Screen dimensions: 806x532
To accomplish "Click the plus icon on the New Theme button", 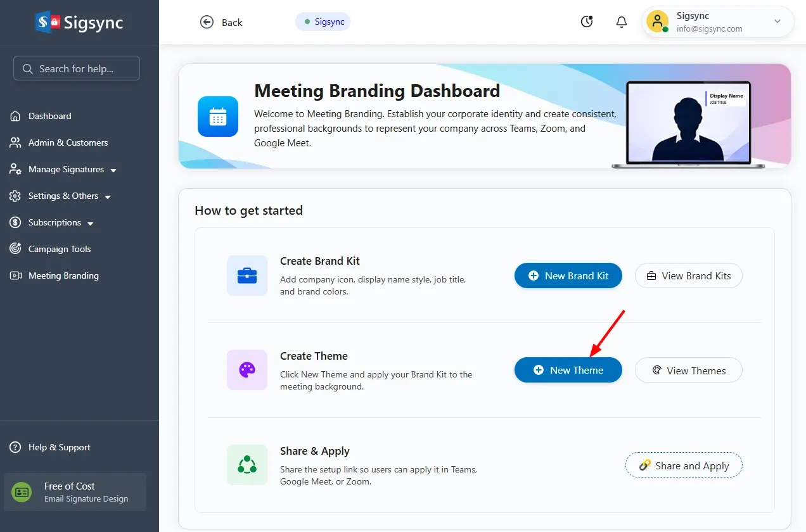I will (539, 370).
